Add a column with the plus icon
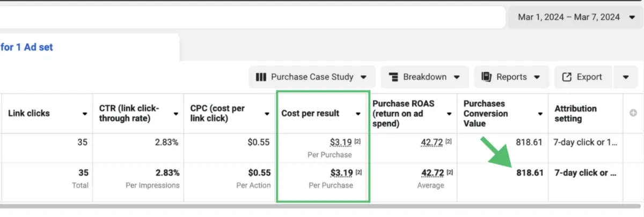This screenshot has width=644, height=217. pyautogui.click(x=633, y=113)
